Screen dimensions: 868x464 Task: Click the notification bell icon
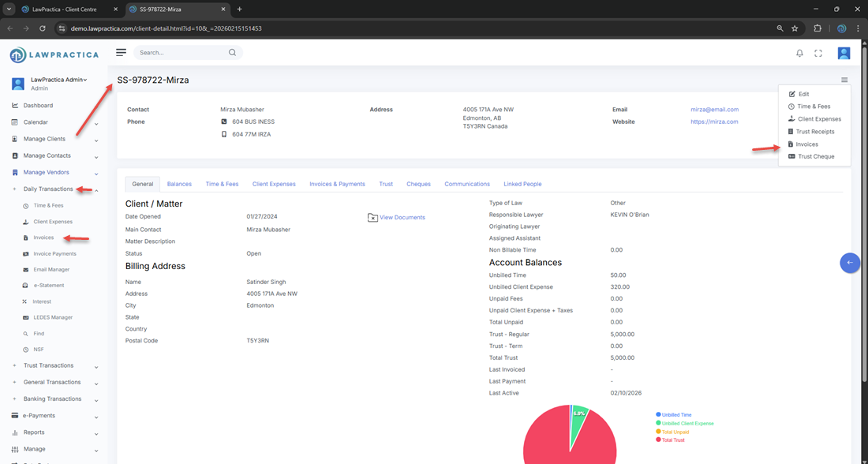coord(799,53)
